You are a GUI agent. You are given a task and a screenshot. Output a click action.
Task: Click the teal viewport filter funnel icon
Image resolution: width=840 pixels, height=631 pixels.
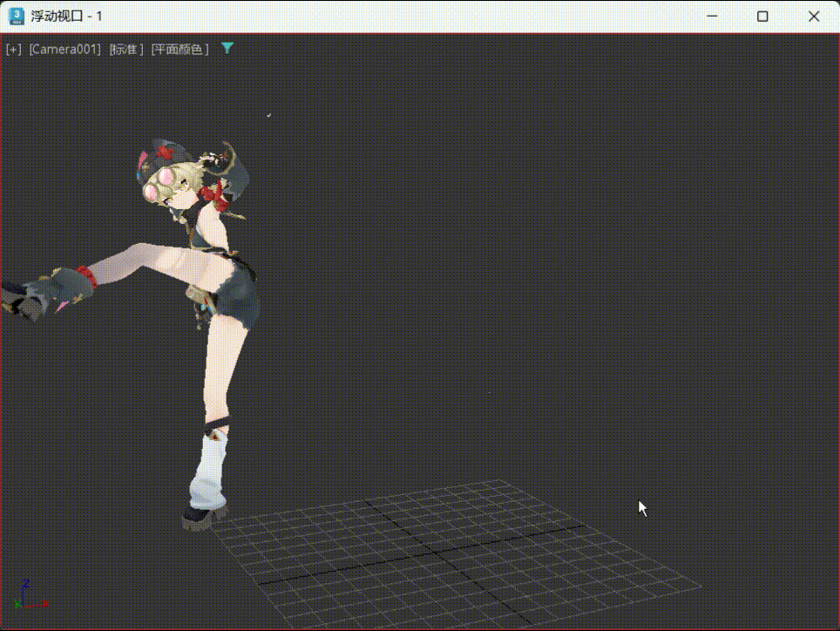[x=227, y=48]
